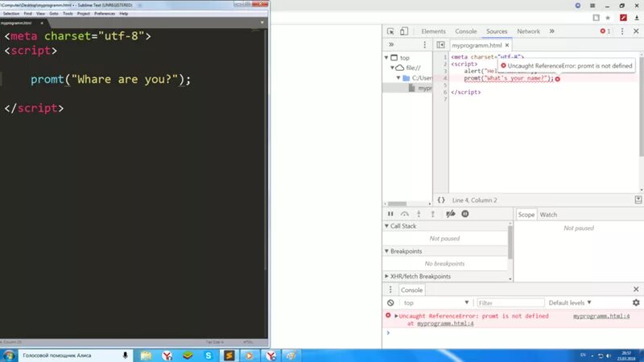Pause script execution button

(390, 214)
